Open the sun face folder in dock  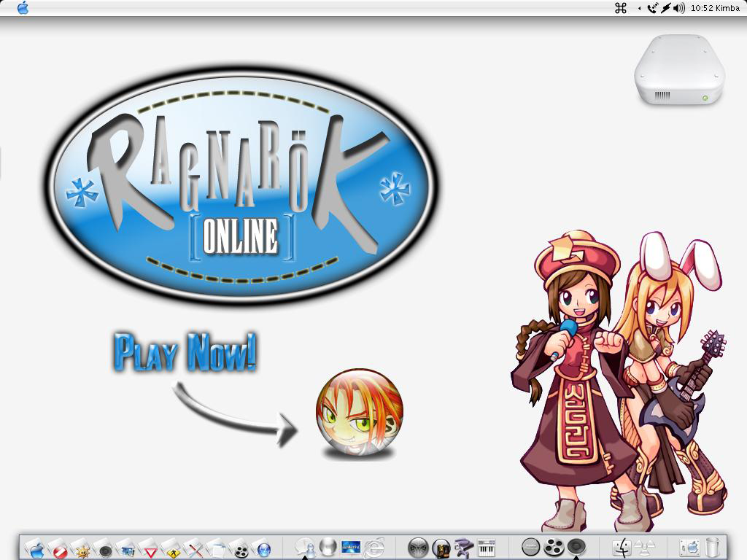(82, 549)
